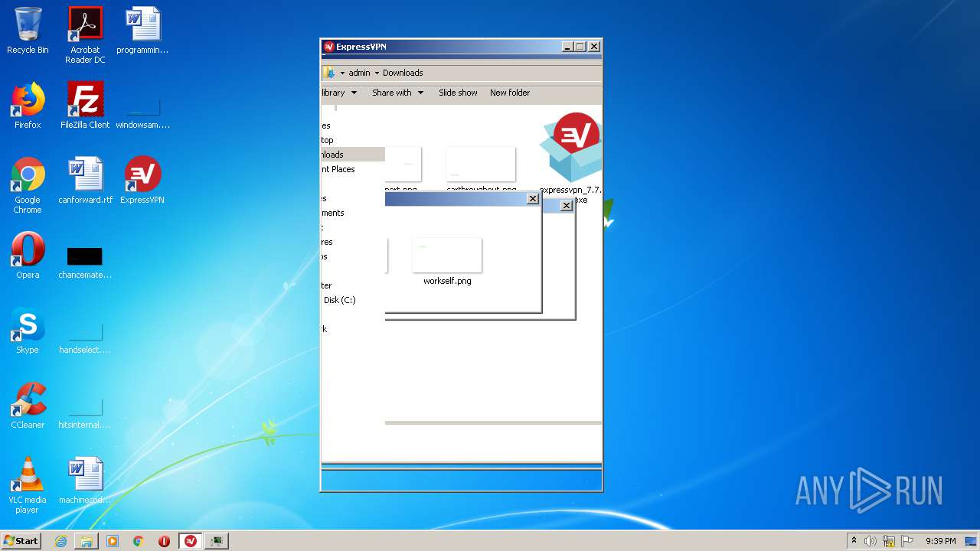Screen dimensions: 980x551
Task: Select Downloads in the navigation pane
Action: tap(353, 155)
